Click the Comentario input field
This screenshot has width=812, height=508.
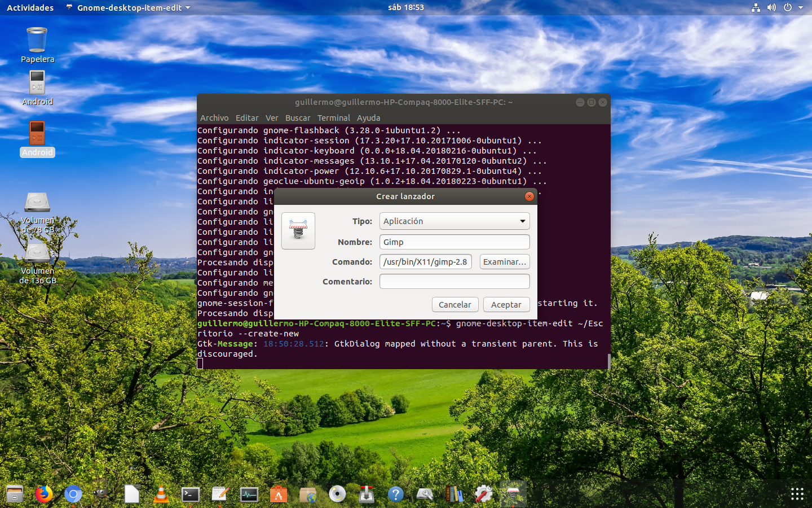[x=454, y=281]
